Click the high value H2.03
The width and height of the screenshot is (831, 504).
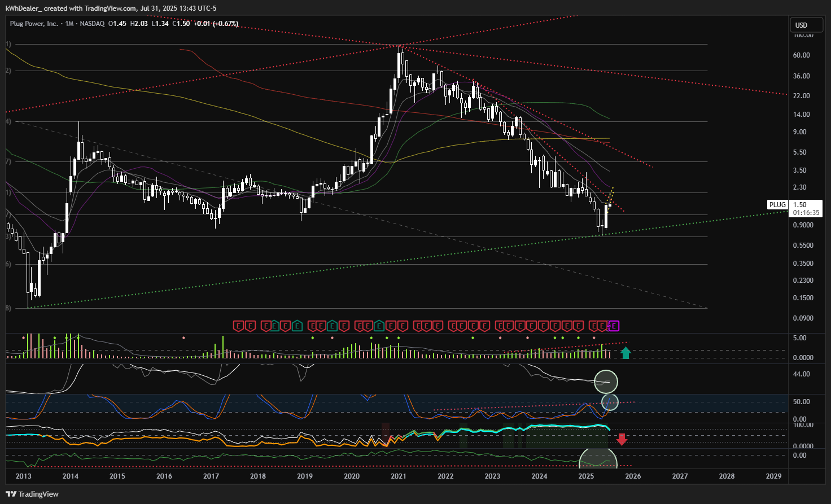click(139, 24)
